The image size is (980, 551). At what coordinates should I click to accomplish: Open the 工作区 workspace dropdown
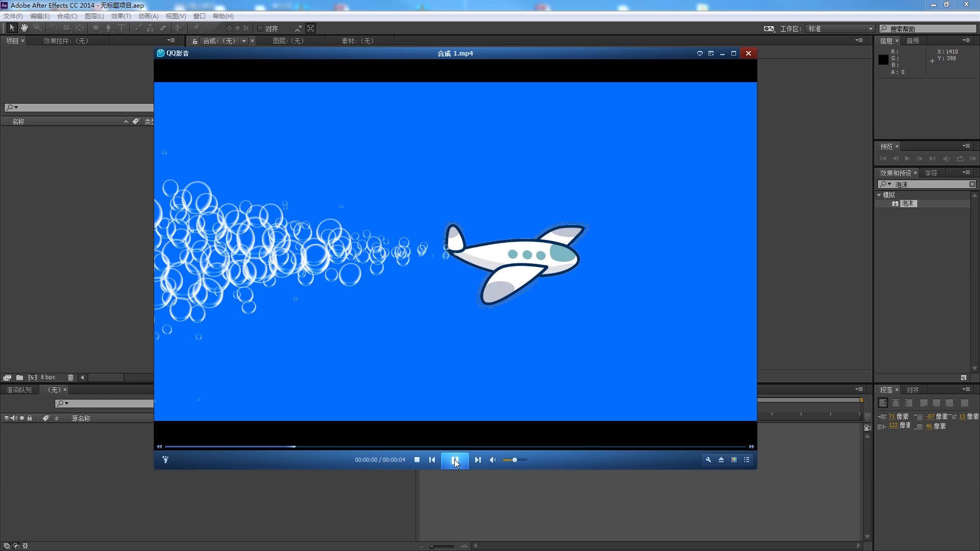(x=840, y=29)
